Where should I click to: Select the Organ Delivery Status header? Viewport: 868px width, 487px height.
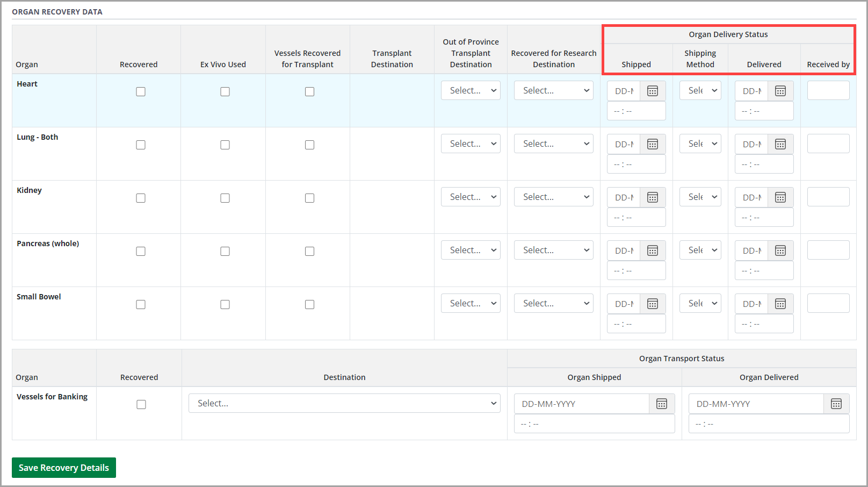(x=728, y=34)
